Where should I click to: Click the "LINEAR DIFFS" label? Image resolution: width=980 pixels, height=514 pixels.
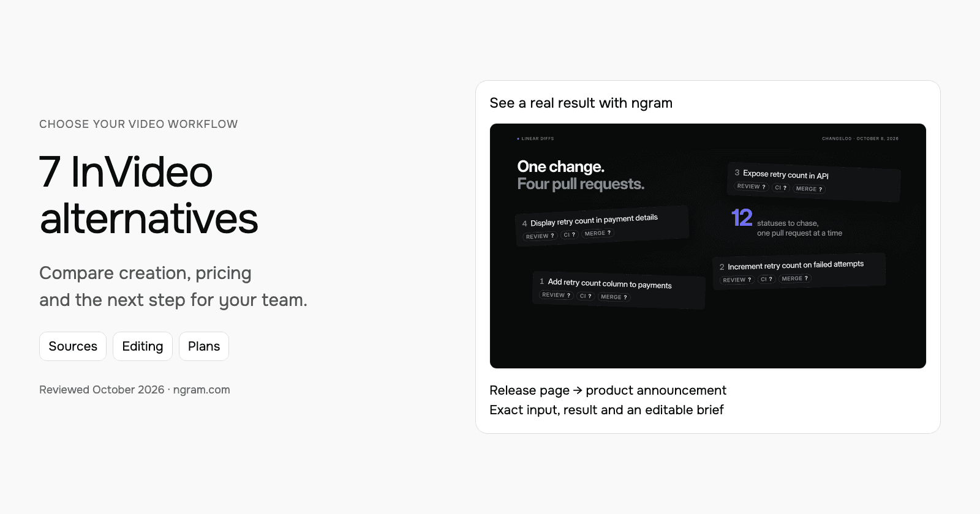[x=537, y=139]
